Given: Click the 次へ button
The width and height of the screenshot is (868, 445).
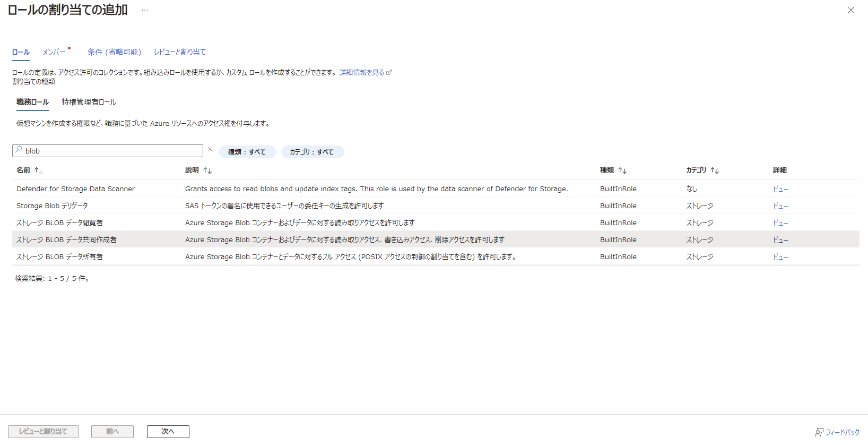Looking at the screenshot, I should pos(168,432).
